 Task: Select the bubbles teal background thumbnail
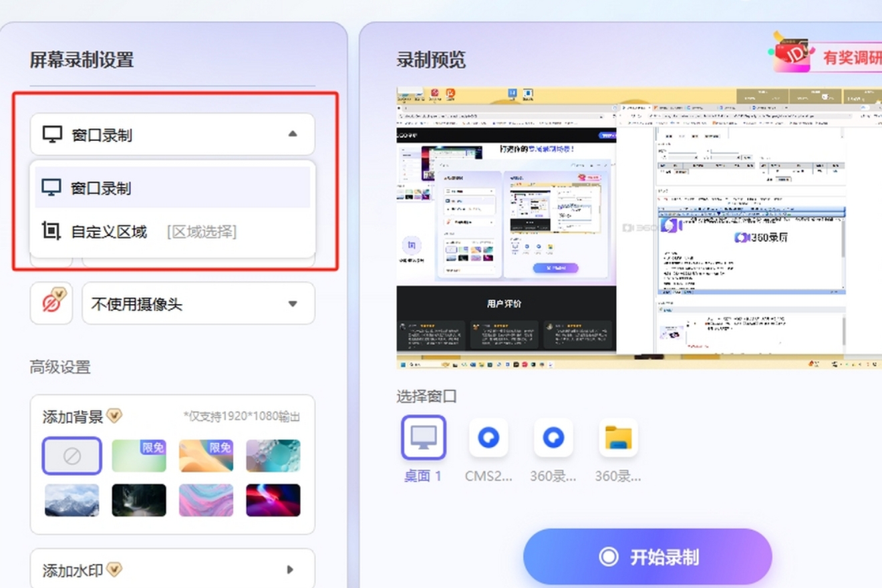[x=273, y=456]
